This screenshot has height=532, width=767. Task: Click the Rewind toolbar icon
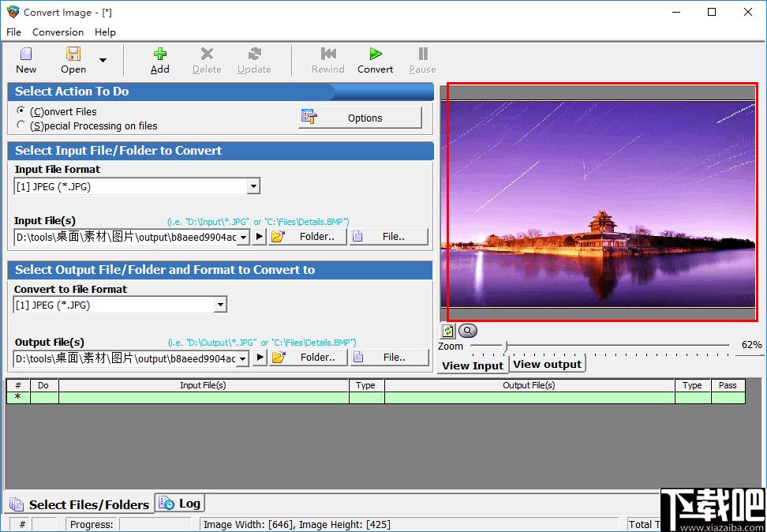[x=328, y=54]
